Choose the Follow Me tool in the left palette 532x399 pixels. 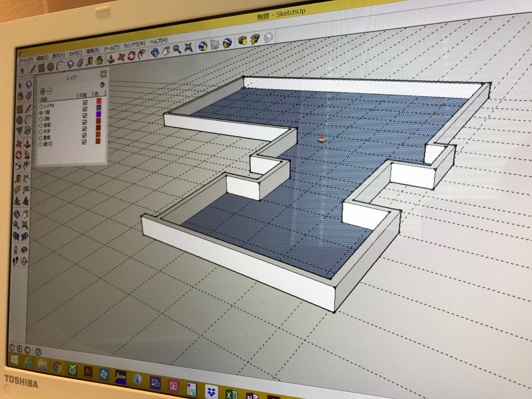pyautogui.click(x=27, y=154)
